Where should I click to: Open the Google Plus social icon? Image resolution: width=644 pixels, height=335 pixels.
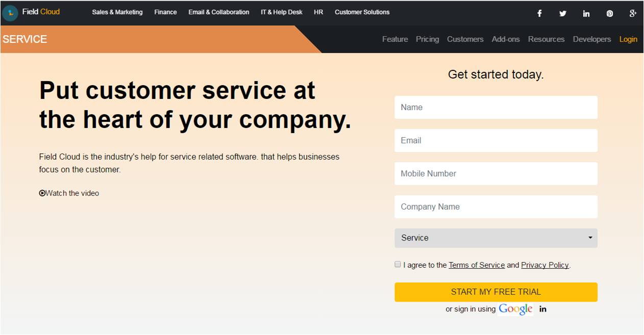coord(633,14)
